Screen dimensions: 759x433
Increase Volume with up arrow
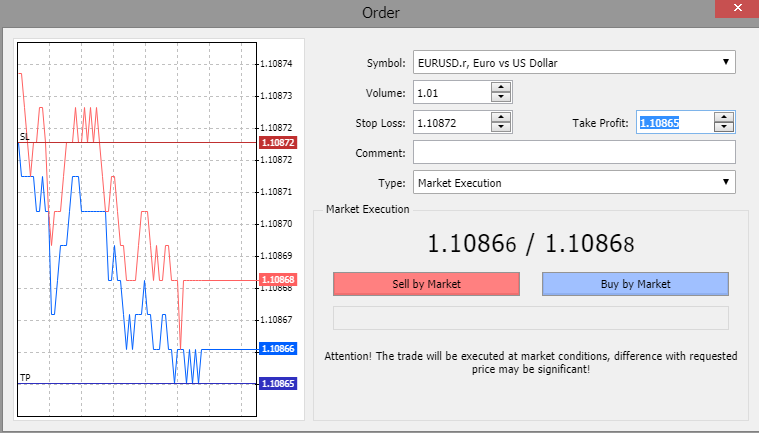501,87
